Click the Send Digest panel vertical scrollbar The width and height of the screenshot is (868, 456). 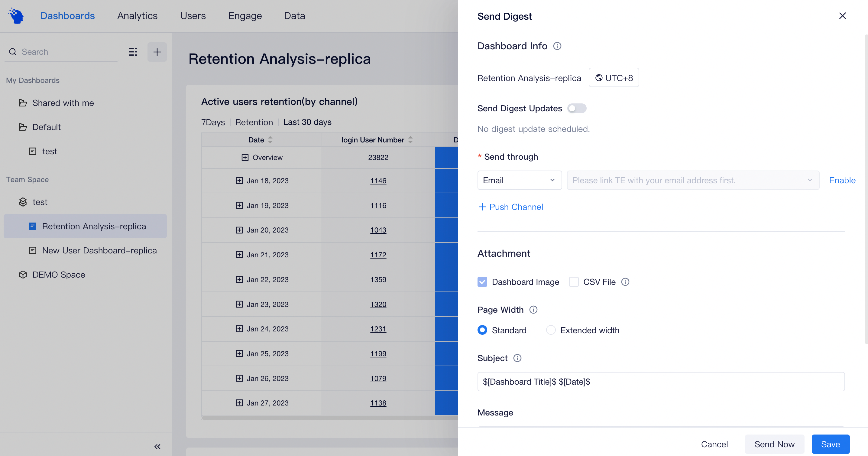[866, 189]
